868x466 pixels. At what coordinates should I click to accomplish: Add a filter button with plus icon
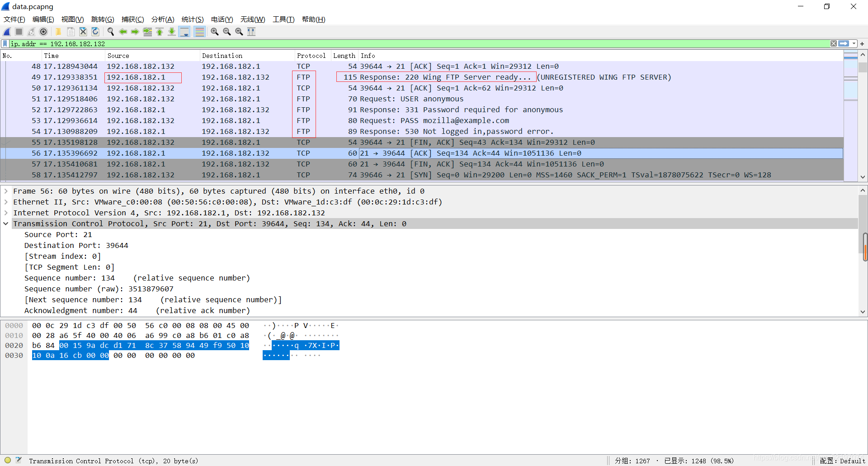[862, 44]
